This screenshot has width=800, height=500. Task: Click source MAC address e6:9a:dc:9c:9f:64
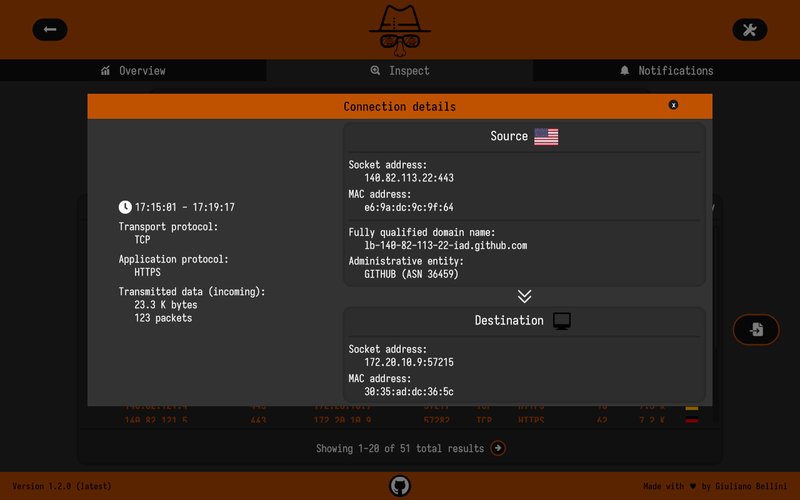[409, 208]
